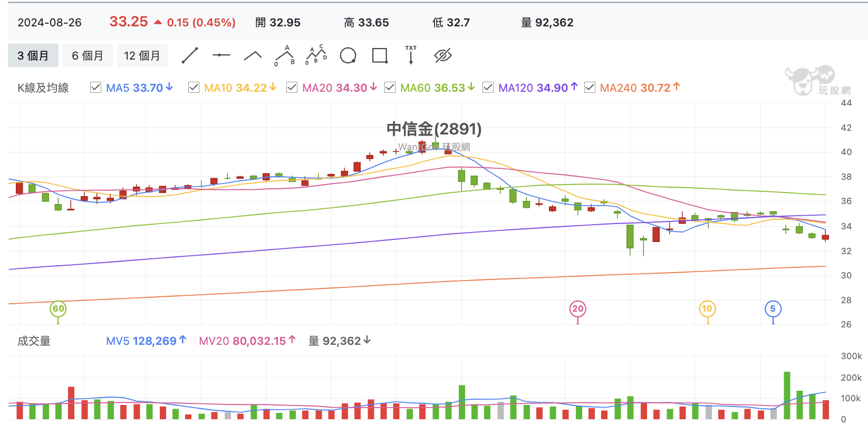Viewport: 868px width, 425px height.
Task: Click the opening price 開 32.95
Action: [x=278, y=23]
